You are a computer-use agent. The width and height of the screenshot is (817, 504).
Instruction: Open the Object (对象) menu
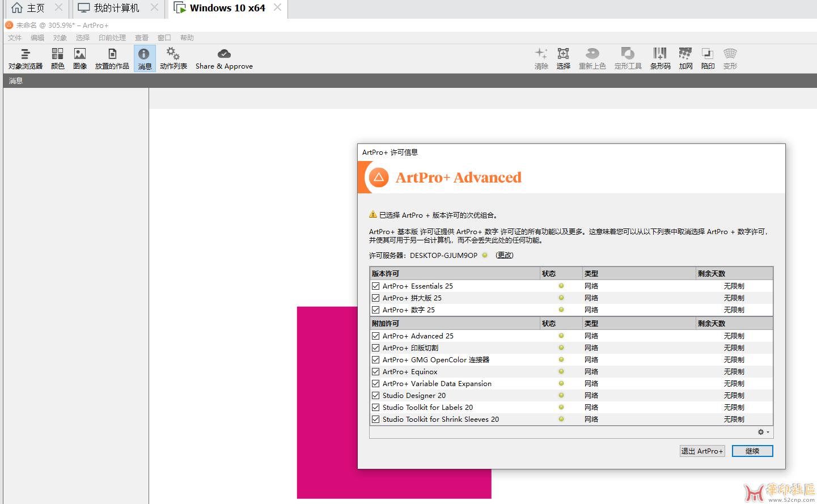[x=60, y=38]
